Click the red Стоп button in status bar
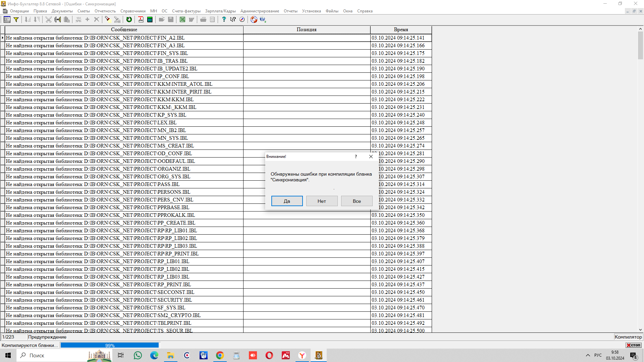644x362 pixels. 633,345
